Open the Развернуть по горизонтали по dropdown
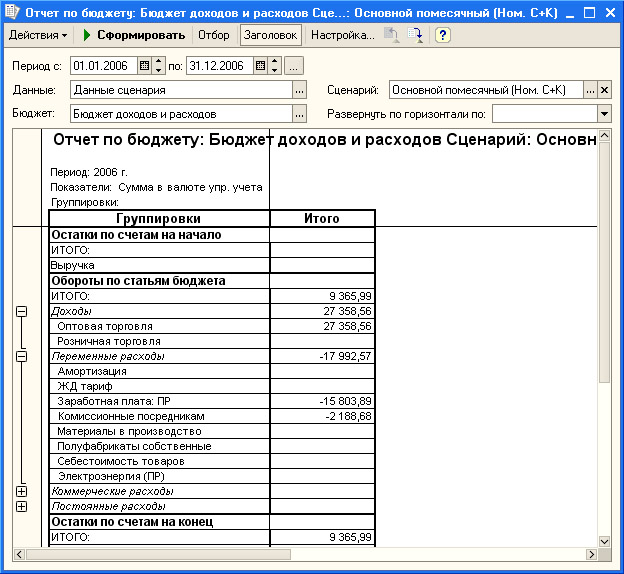Screen dimensions: 624x574 (x=604, y=114)
